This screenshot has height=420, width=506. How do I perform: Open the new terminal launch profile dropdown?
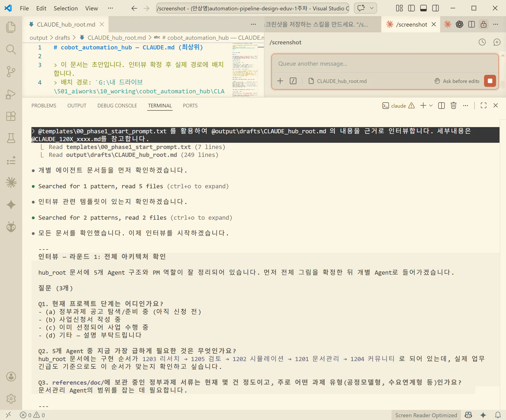(x=431, y=106)
